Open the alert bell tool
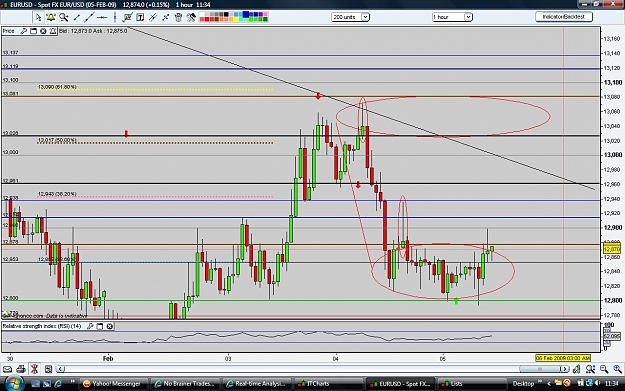The image size is (625, 391). (51, 17)
